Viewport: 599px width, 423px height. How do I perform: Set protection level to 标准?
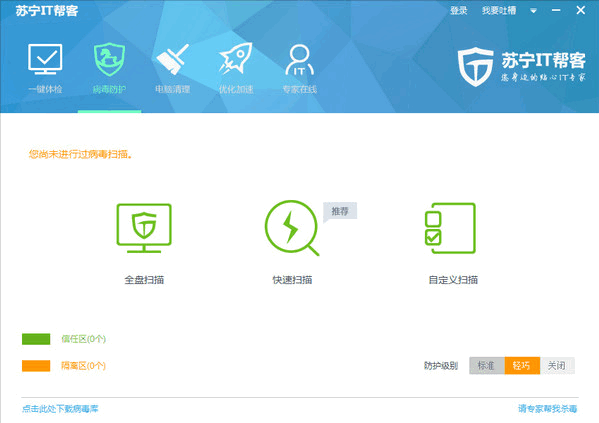[487, 366]
